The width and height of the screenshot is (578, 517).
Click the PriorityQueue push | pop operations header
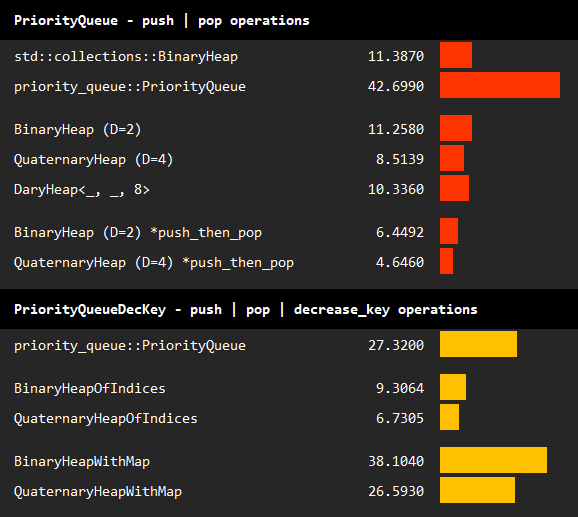[x=161, y=20]
